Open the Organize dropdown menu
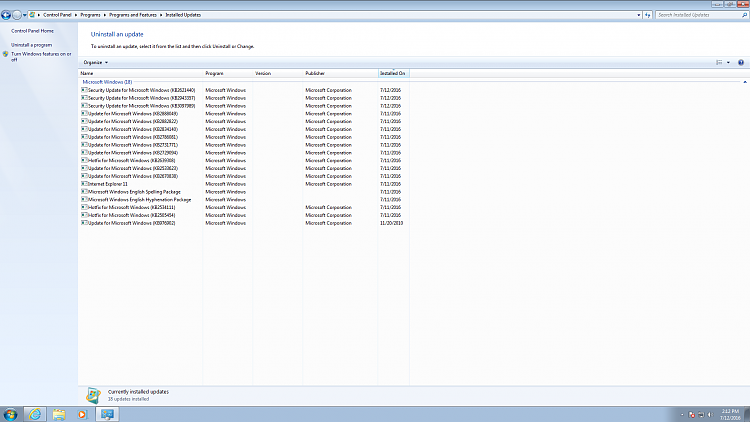The height and width of the screenshot is (422, 750). pyautogui.click(x=96, y=62)
